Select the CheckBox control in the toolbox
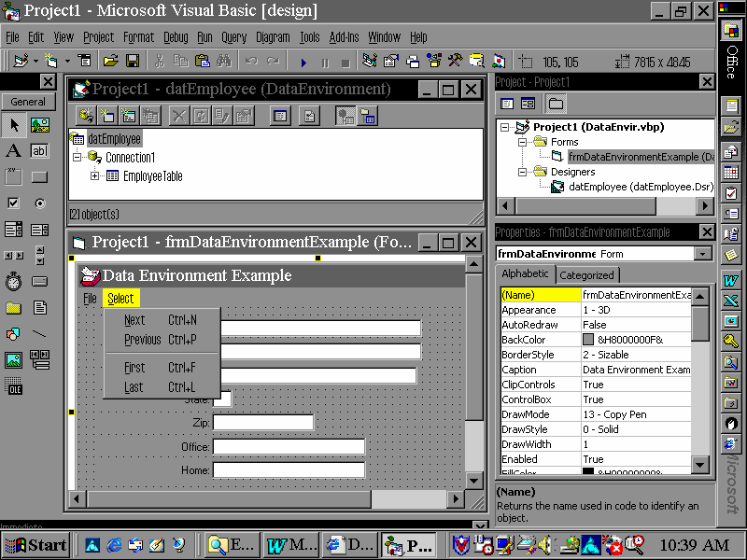This screenshot has height=560, width=747. [x=13, y=203]
